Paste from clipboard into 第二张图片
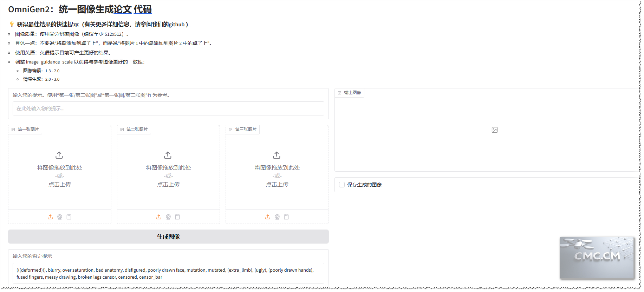Screen dimensions: 644x292 coord(177,217)
